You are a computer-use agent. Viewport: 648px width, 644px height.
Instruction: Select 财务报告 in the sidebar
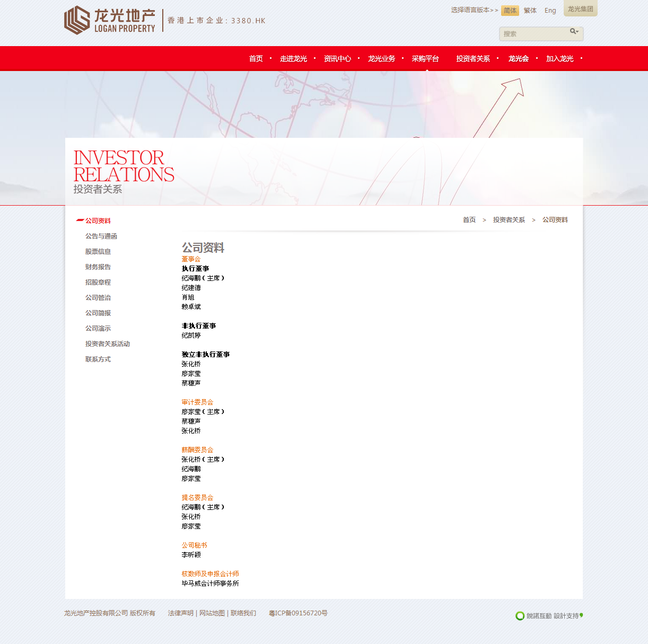coord(98,267)
